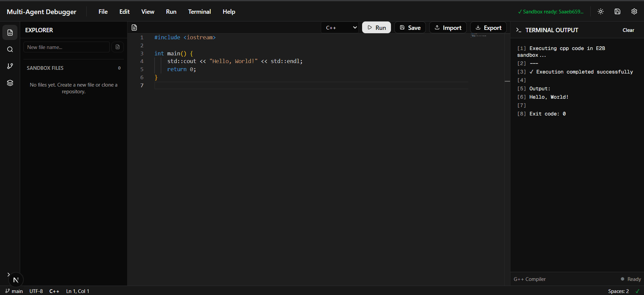
Task: Click the terminal prompt icon
Action: (x=518, y=30)
